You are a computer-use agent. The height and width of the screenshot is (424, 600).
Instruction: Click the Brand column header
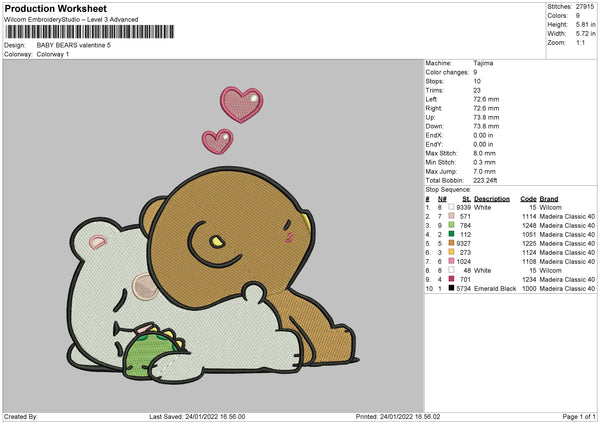coord(549,199)
